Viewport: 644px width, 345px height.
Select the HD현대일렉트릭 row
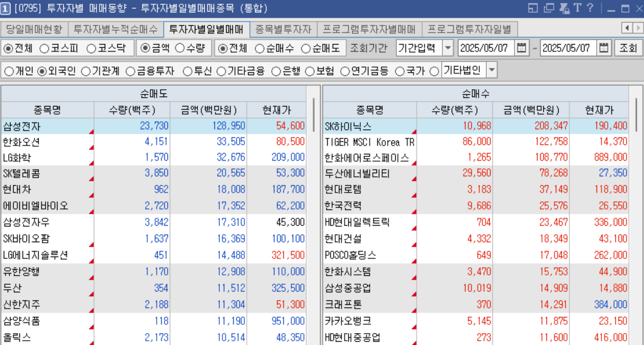476,223
